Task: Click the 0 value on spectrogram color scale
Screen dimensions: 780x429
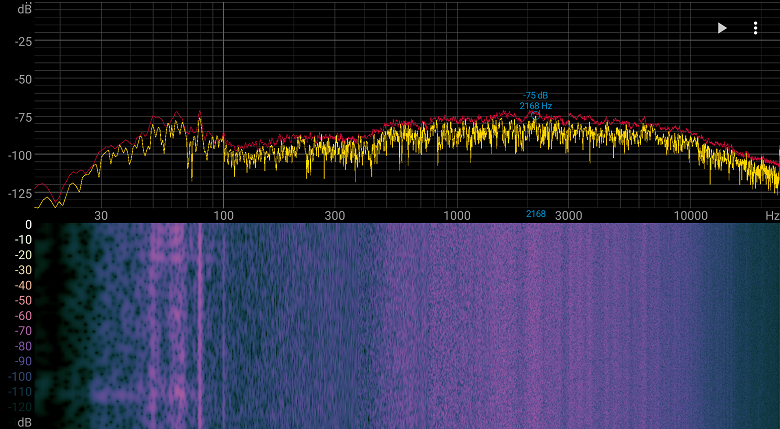Action: [28, 225]
